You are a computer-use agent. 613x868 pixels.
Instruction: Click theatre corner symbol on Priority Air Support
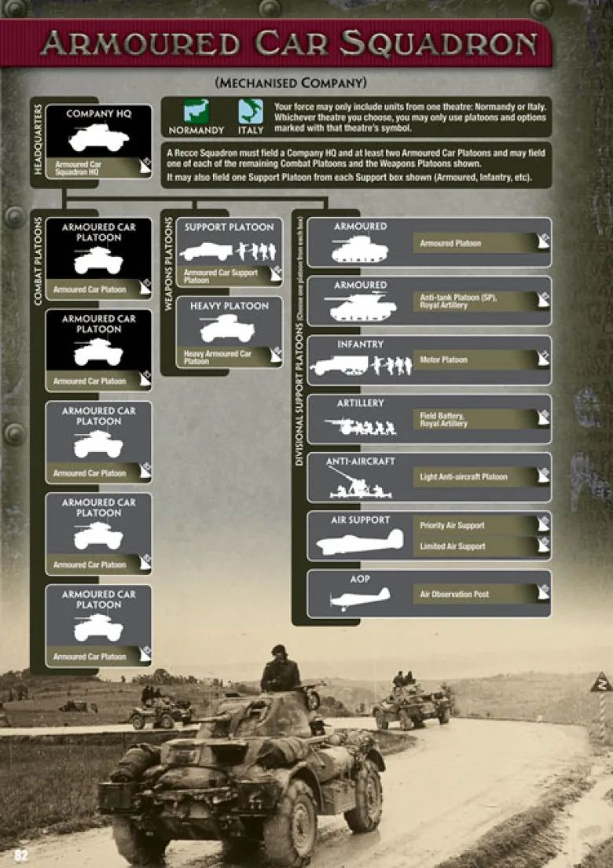[543, 524]
